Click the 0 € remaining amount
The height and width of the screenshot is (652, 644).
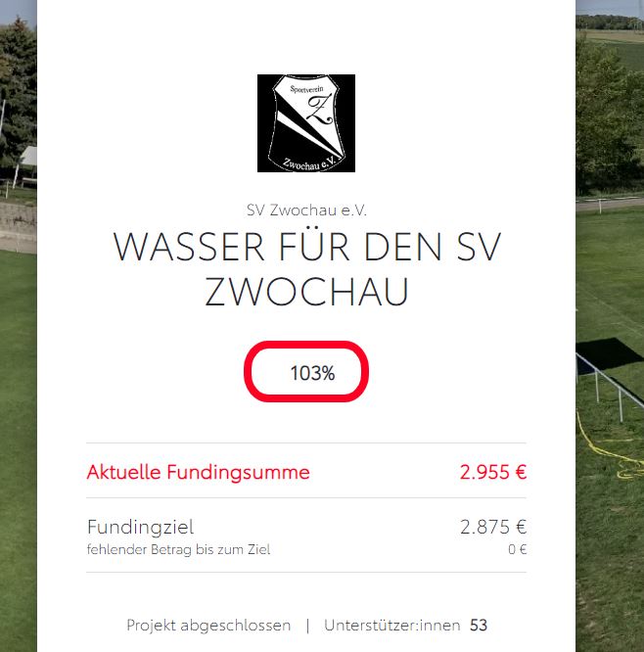(517, 550)
